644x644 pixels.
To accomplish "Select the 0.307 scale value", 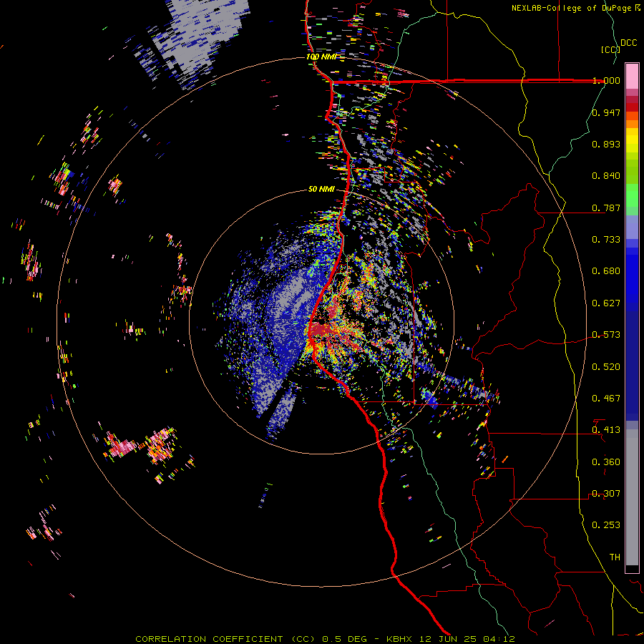I will (606, 494).
